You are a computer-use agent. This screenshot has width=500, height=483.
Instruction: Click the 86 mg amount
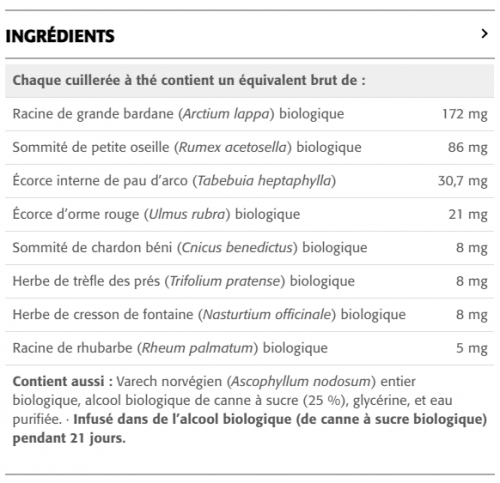coord(468,147)
